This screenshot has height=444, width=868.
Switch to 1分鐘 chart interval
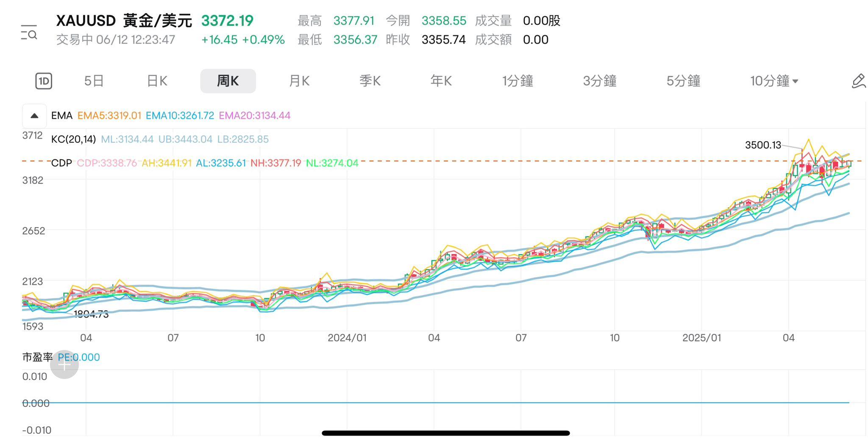pos(517,81)
